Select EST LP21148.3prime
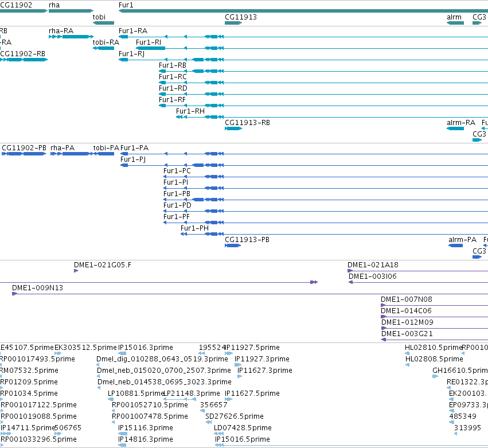The width and height of the screenshot is (488, 448). (192, 394)
